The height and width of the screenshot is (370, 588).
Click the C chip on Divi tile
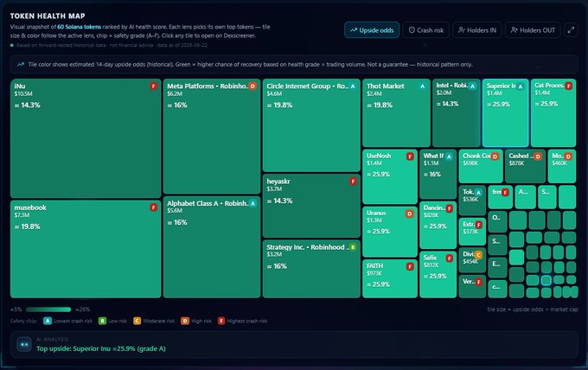[478, 255]
